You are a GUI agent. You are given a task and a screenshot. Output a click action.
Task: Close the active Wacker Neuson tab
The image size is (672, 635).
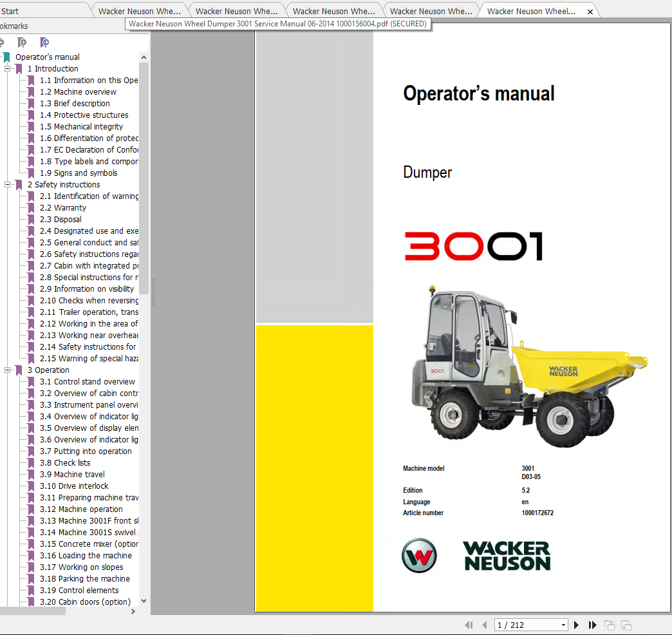pyautogui.click(x=590, y=12)
